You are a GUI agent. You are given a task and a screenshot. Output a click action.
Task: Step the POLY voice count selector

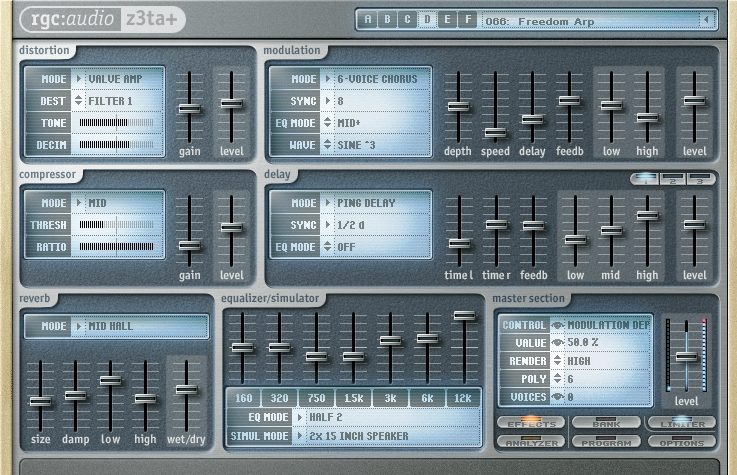(557, 379)
